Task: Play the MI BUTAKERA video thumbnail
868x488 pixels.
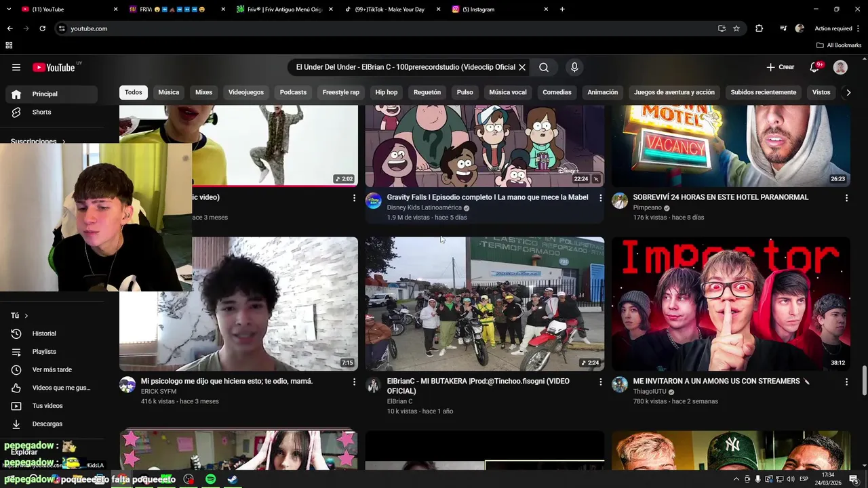Action: point(485,304)
